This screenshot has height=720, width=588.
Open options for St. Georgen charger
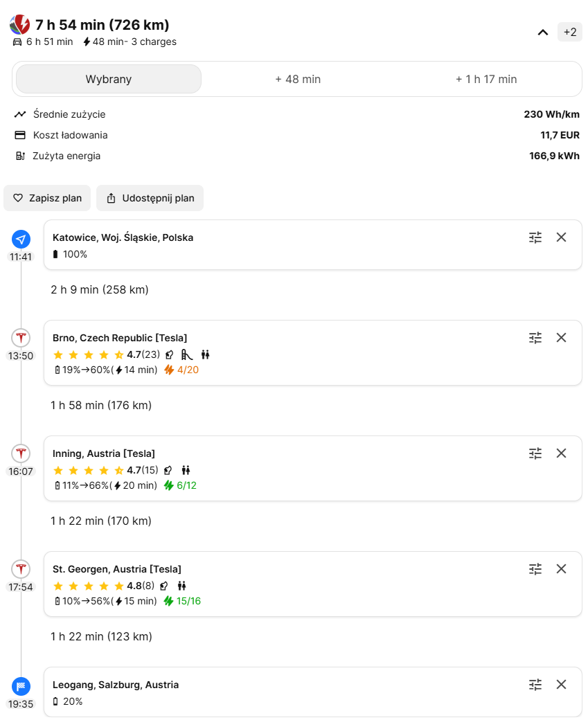click(535, 569)
